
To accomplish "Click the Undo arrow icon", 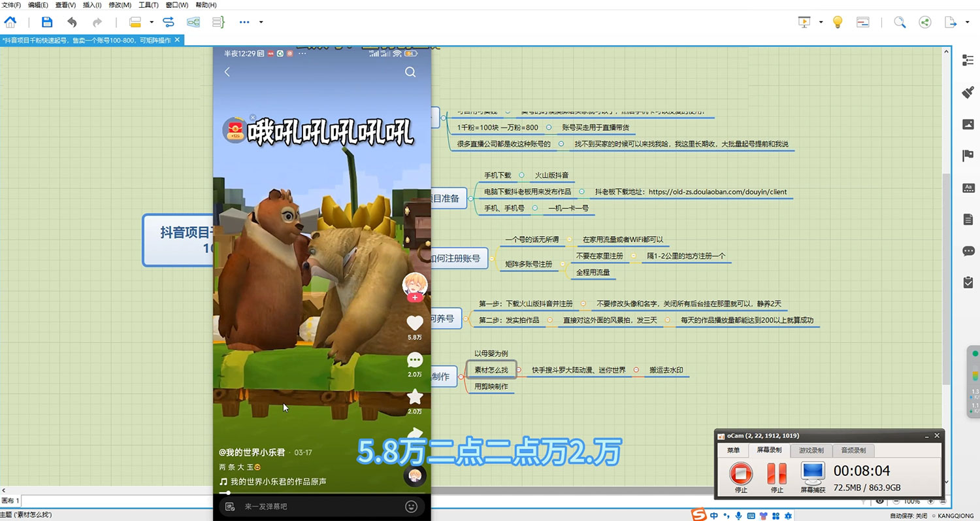I will 72,22.
